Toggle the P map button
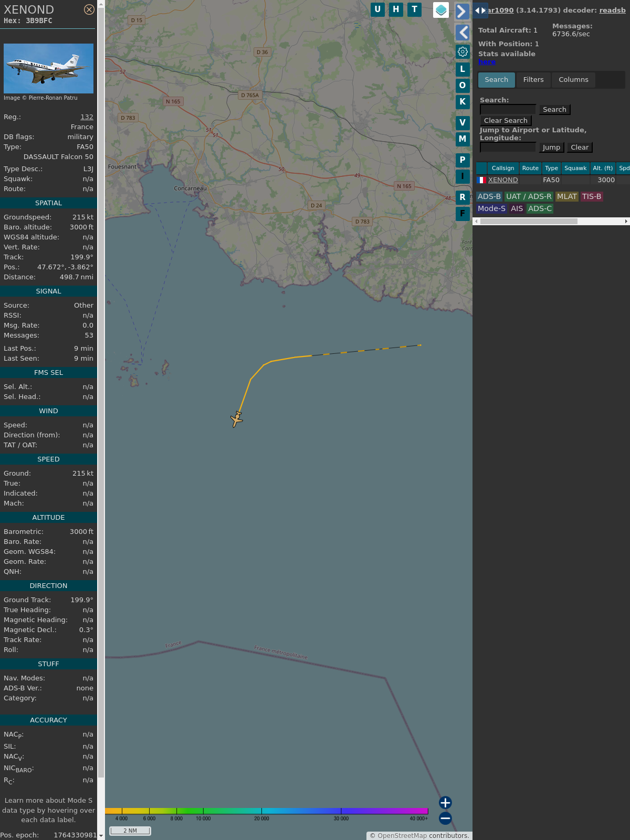Image resolution: width=630 pixels, height=840 pixels. pos(463,160)
